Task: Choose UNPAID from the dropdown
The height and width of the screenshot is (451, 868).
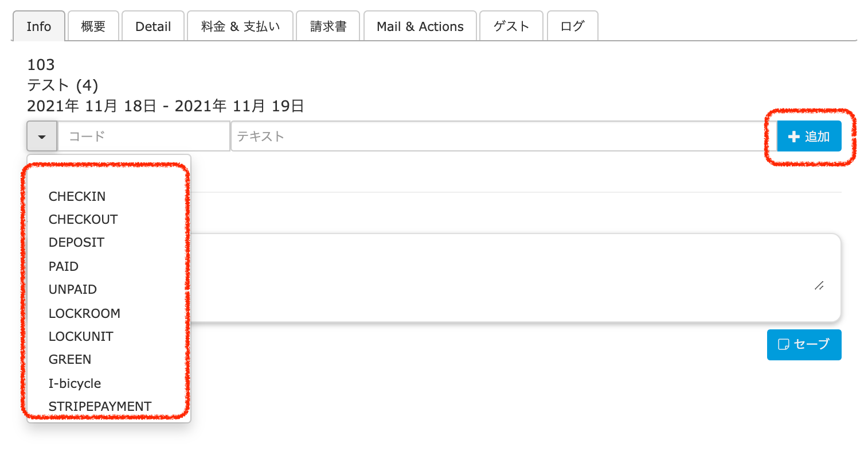Action: tap(73, 289)
